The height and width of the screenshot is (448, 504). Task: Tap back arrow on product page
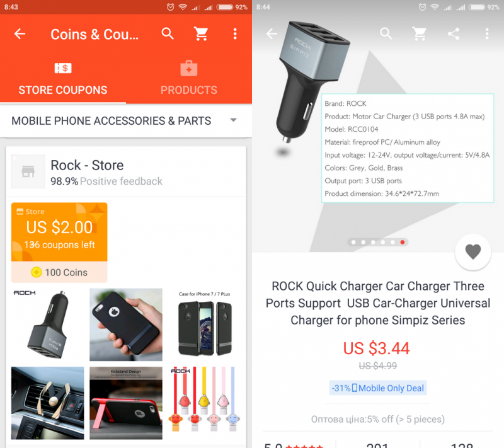(x=272, y=33)
